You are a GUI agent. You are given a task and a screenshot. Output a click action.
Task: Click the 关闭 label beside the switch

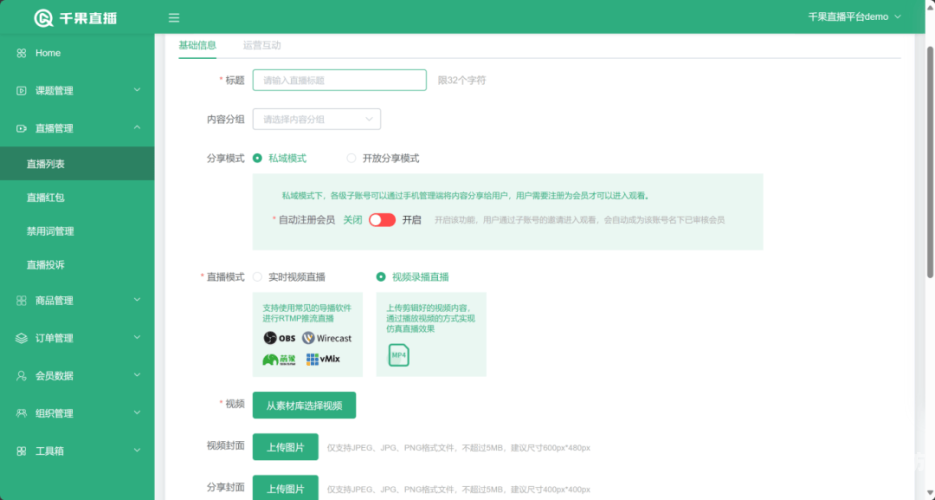coord(352,220)
